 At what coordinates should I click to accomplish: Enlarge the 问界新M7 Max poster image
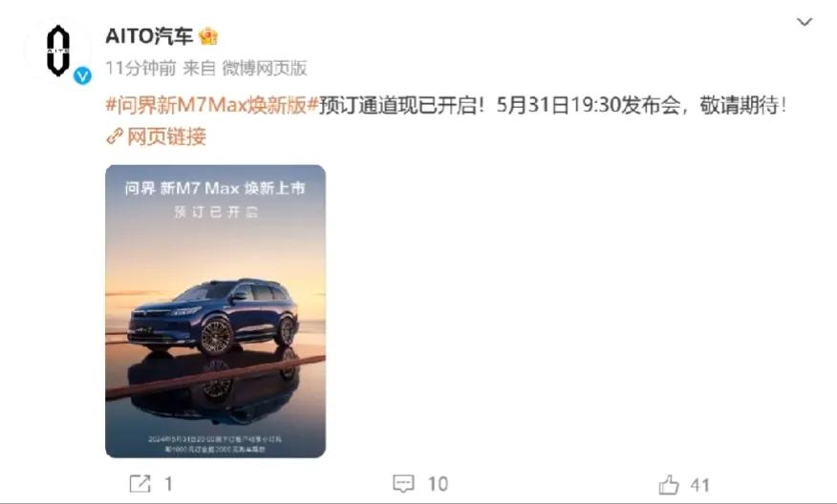point(216,311)
